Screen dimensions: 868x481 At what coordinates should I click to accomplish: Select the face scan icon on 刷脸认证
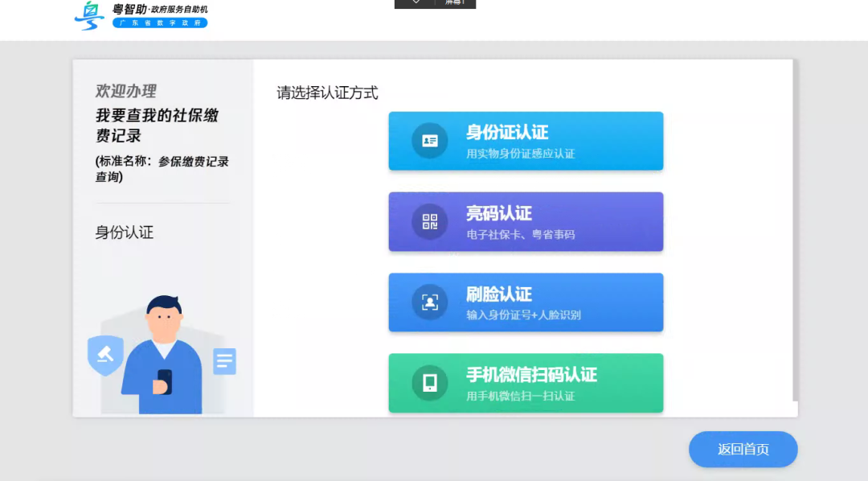click(429, 302)
